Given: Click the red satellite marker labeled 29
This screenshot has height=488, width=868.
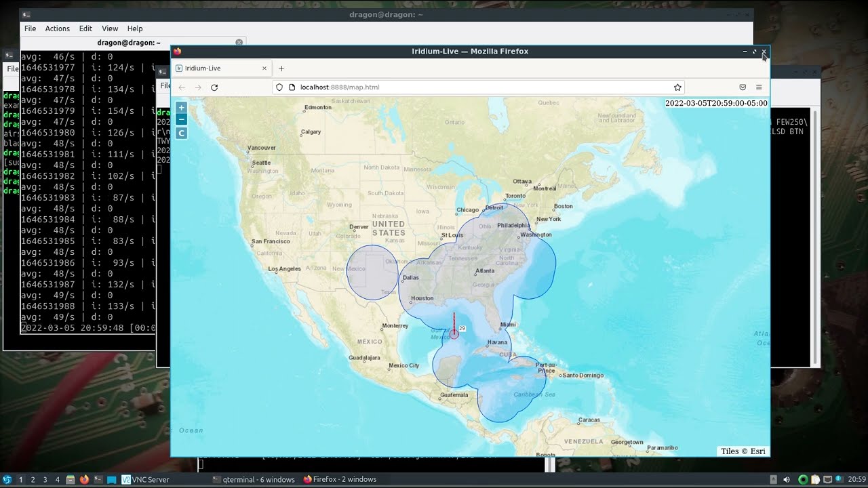Looking at the screenshot, I should coord(454,333).
